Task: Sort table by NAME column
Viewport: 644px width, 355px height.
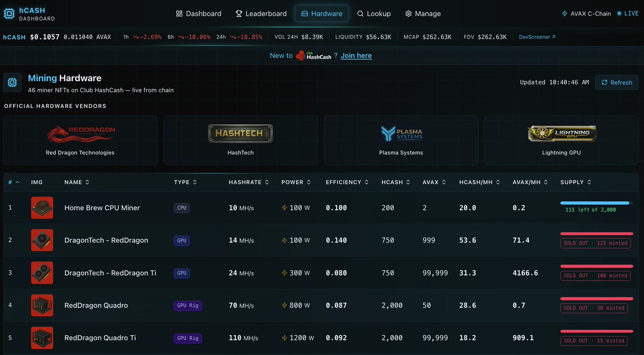Action: 77,182
